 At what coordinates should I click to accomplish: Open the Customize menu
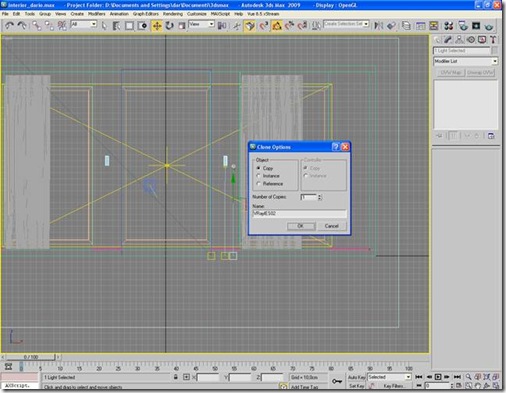197,14
